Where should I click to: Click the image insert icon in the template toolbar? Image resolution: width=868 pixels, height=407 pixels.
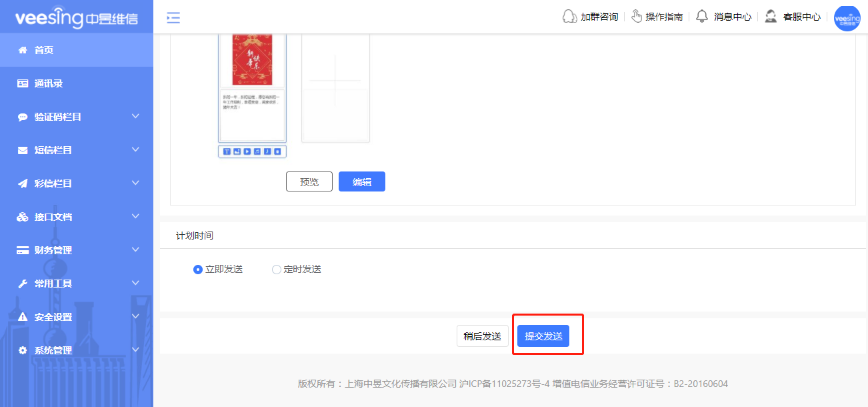coord(237,151)
